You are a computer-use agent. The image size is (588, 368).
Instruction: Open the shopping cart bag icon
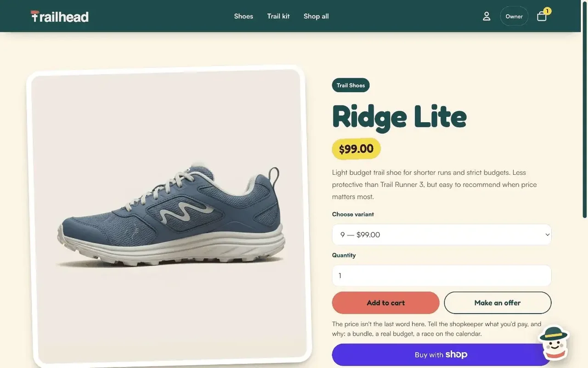coord(542,17)
